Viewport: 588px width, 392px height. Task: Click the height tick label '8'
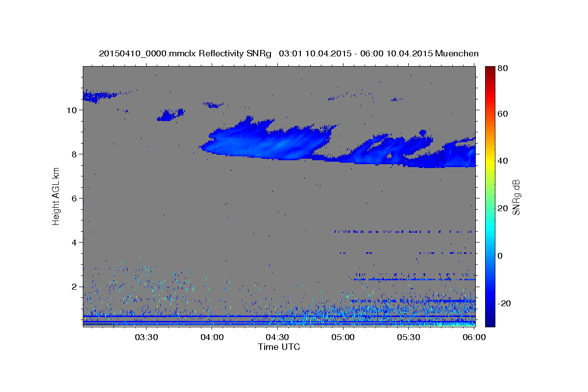[x=73, y=154]
